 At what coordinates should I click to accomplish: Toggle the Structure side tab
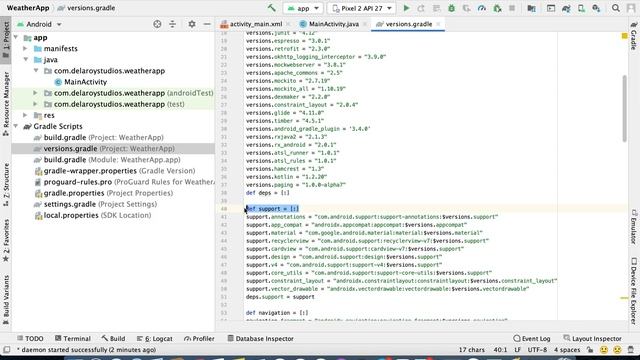pyautogui.click(x=6, y=184)
